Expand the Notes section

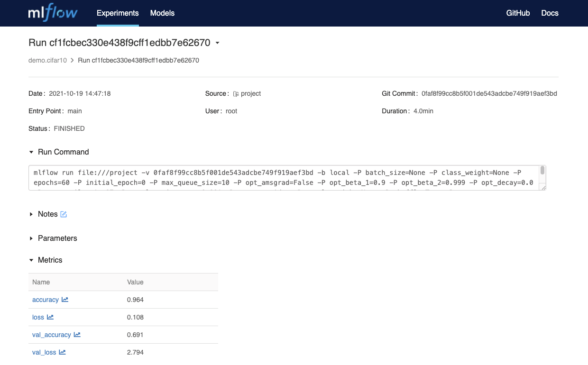[x=31, y=214]
